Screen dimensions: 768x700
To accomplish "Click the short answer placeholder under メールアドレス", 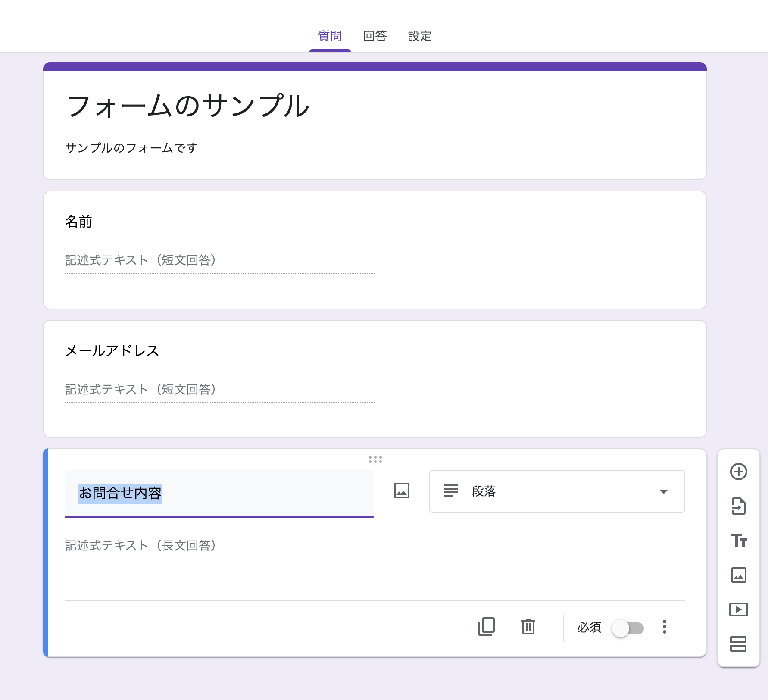I will [x=140, y=389].
